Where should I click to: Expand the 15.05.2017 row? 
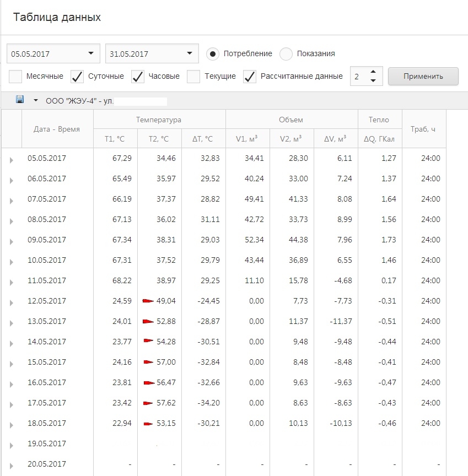(11, 364)
